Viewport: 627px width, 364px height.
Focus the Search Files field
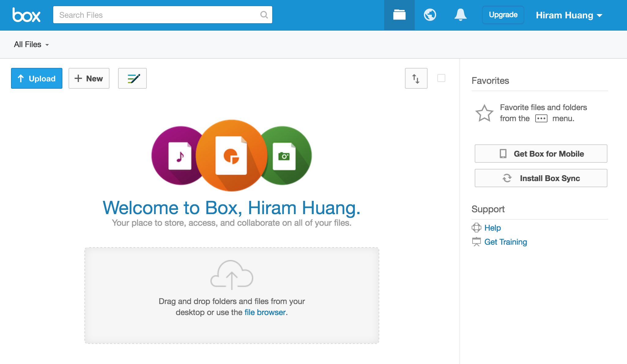(x=163, y=15)
